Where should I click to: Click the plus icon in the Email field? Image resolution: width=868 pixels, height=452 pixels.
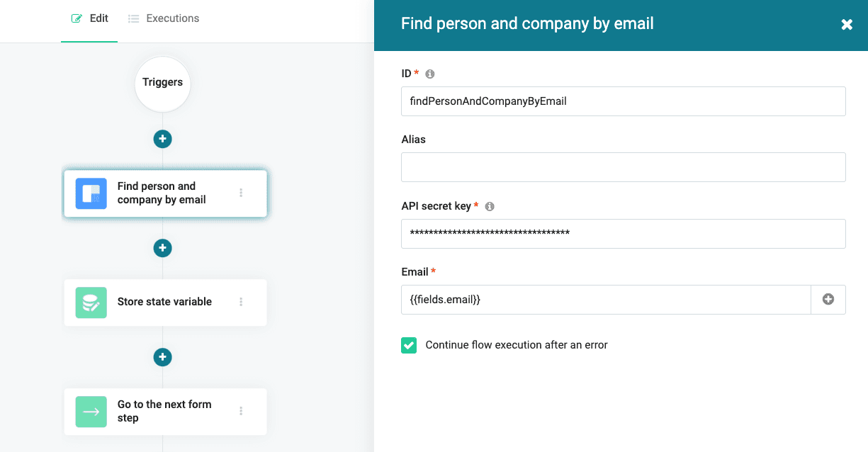(x=828, y=300)
